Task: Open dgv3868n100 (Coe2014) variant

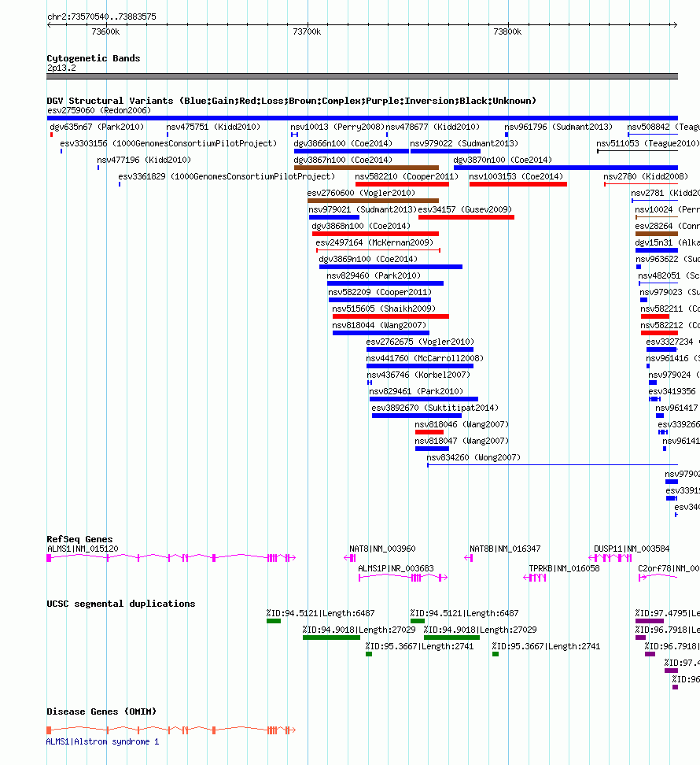Action: coord(375,235)
